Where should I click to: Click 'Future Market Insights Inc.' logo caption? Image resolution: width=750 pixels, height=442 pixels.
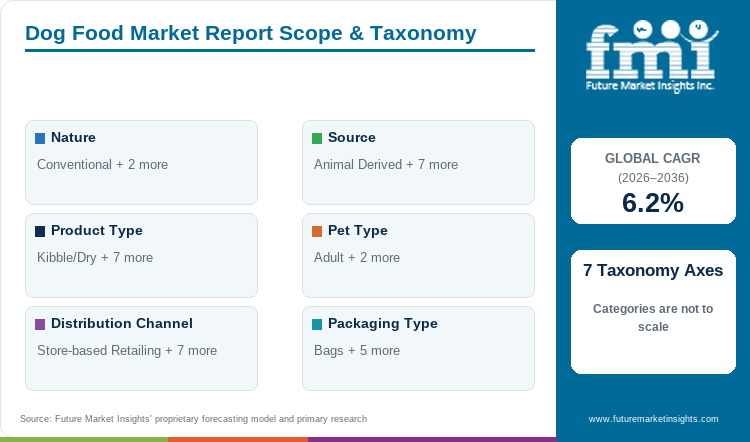(650, 86)
